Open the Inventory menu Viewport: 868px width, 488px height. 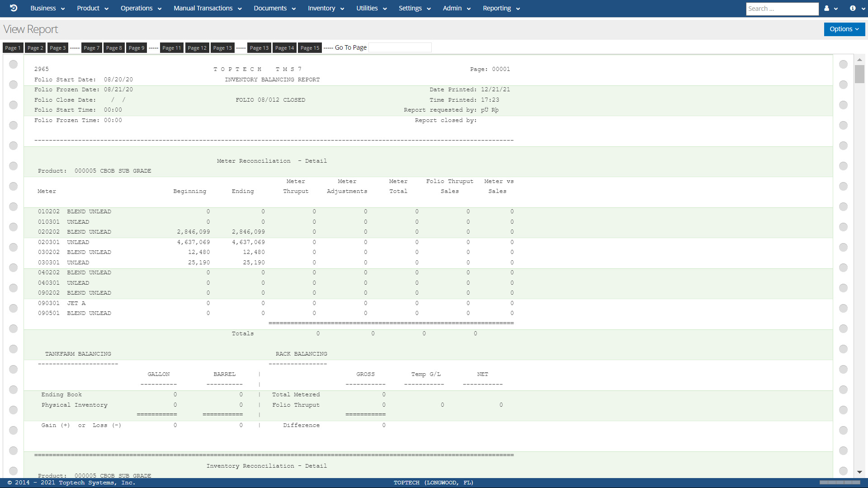click(326, 8)
